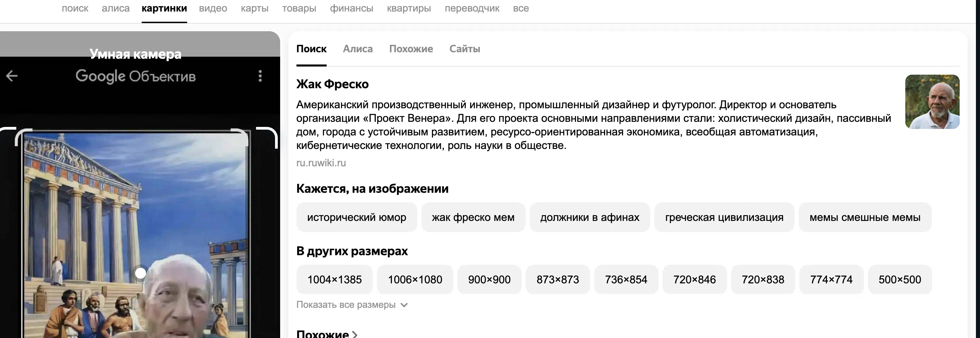This screenshot has width=980, height=338.
Task: Select the исторический юмор tag
Action: click(357, 218)
